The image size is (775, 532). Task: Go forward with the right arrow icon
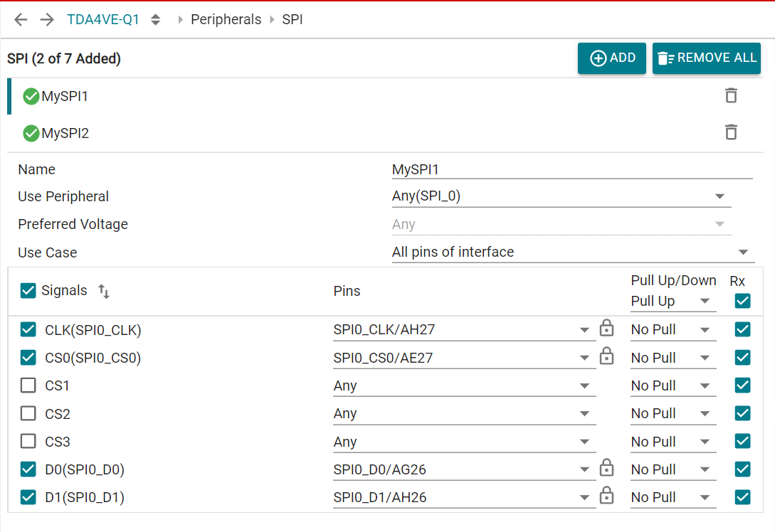[47, 20]
